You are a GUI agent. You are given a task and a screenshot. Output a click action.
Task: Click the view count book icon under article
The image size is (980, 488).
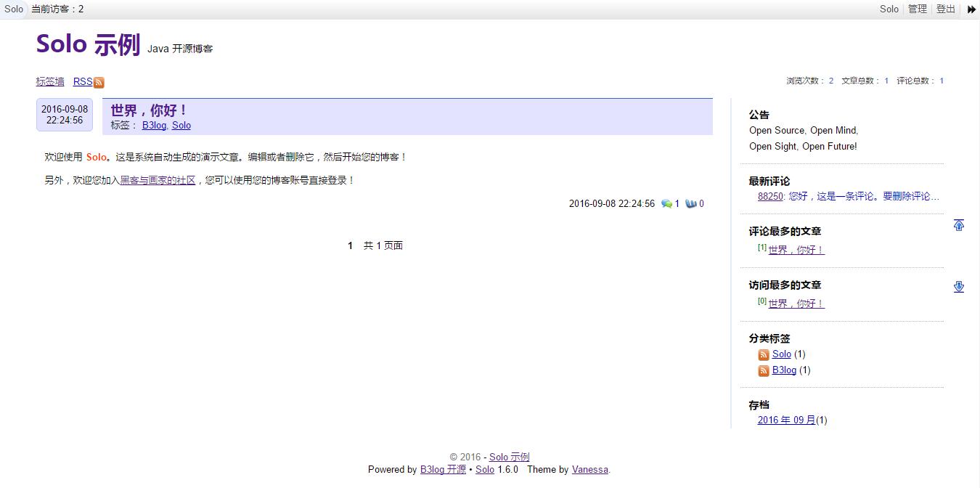(691, 204)
